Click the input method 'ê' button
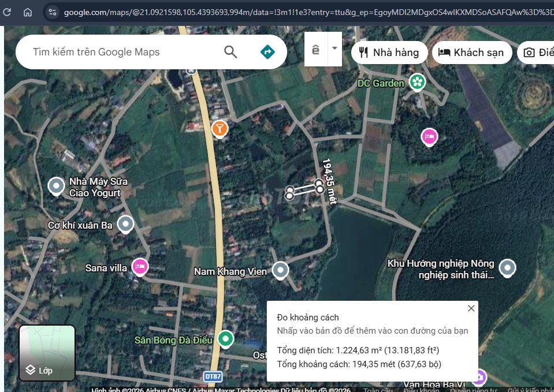The height and width of the screenshot is (392, 554). coord(316,49)
